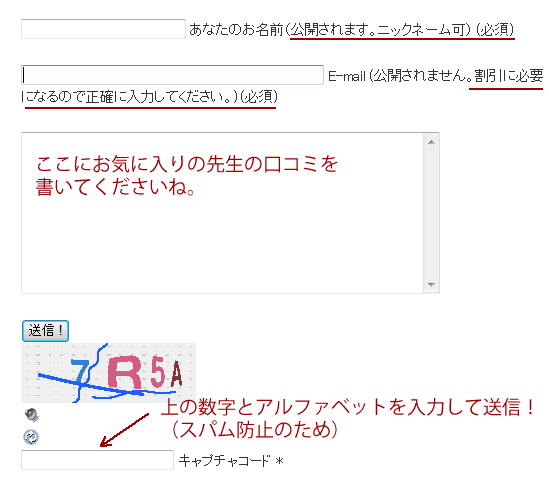Submit the form with the 送信! button
The image size is (549, 482).
(x=45, y=331)
